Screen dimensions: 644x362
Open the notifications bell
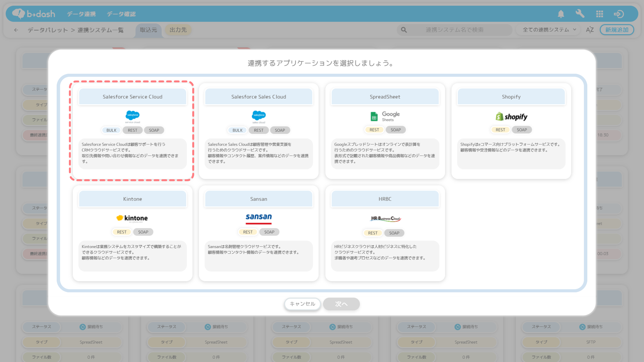coord(561,14)
